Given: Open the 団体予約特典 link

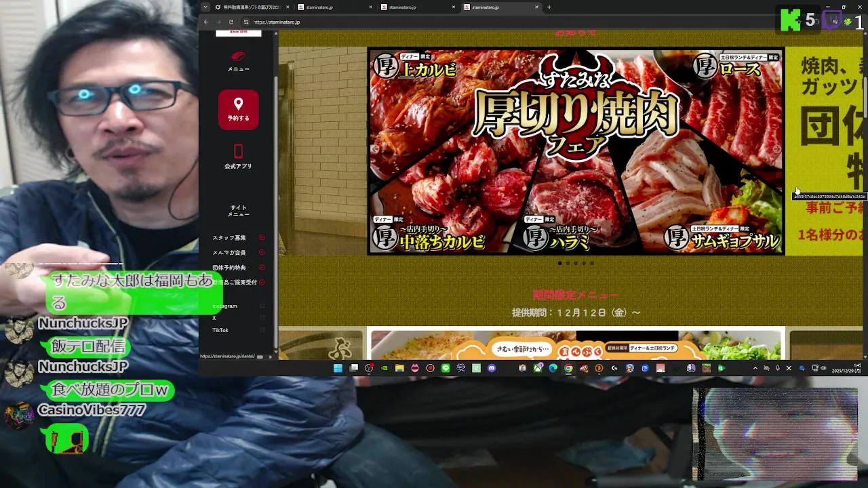Looking at the screenshot, I should pyautogui.click(x=229, y=268).
